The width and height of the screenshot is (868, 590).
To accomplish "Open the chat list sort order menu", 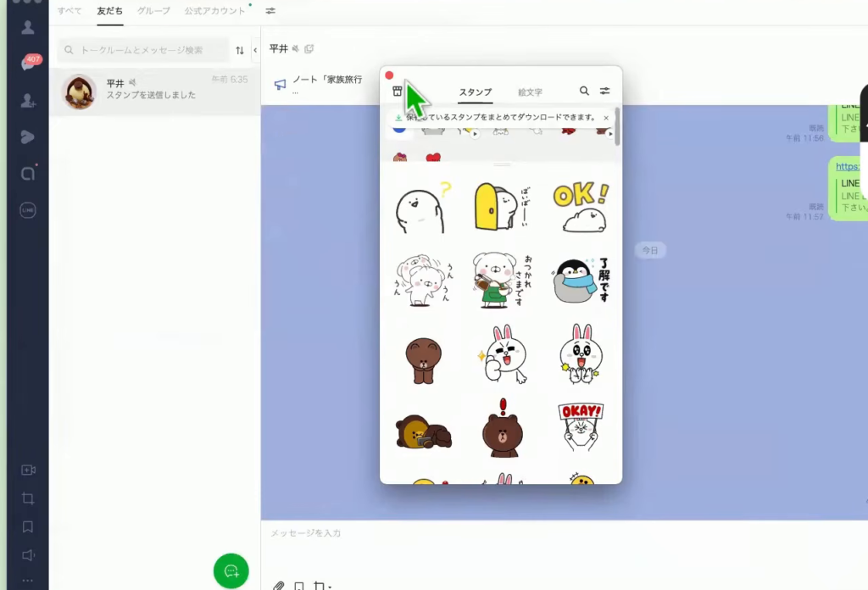I will tap(240, 50).
